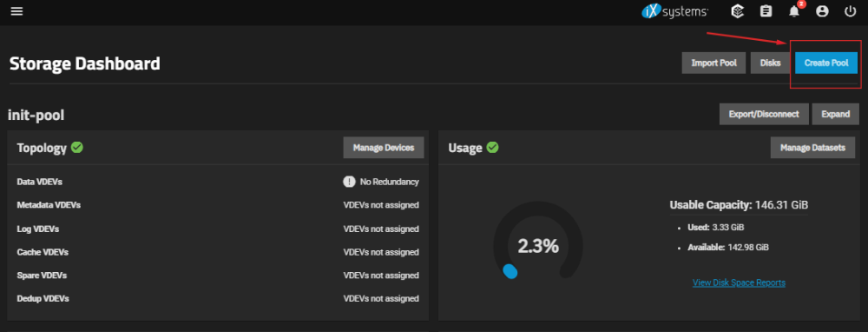Click the power icon in top bar
Viewport: 868px width, 332px height.
click(x=851, y=11)
